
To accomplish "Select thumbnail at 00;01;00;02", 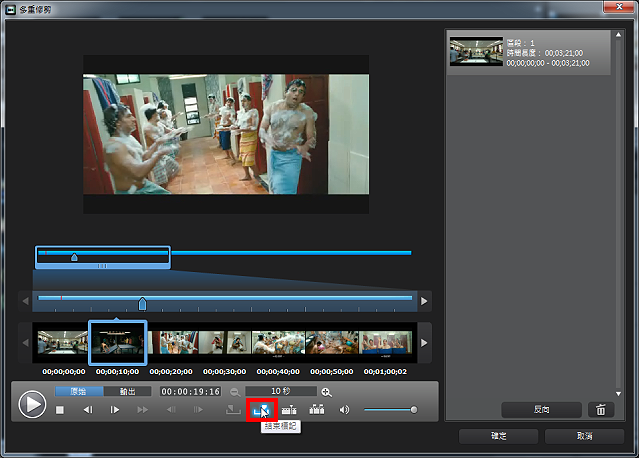I will pyautogui.click(x=386, y=342).
